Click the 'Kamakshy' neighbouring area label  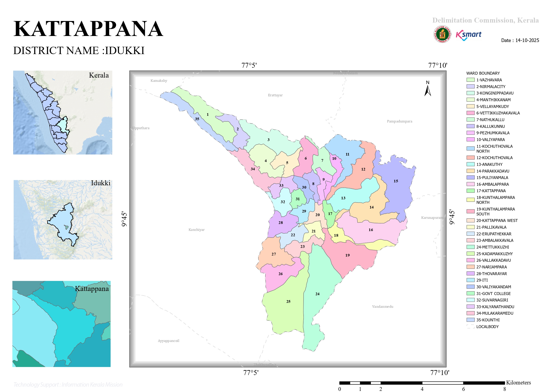pos(159,81)
